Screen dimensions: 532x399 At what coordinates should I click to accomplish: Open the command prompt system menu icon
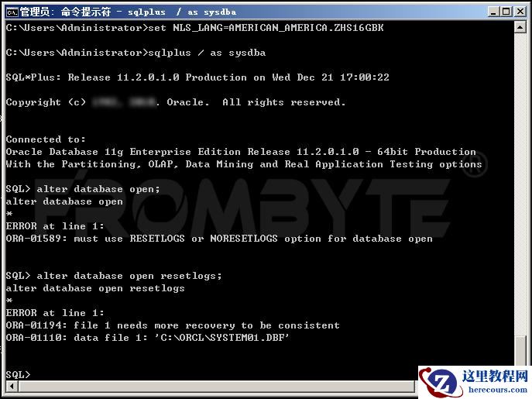(x=12, y=12)
